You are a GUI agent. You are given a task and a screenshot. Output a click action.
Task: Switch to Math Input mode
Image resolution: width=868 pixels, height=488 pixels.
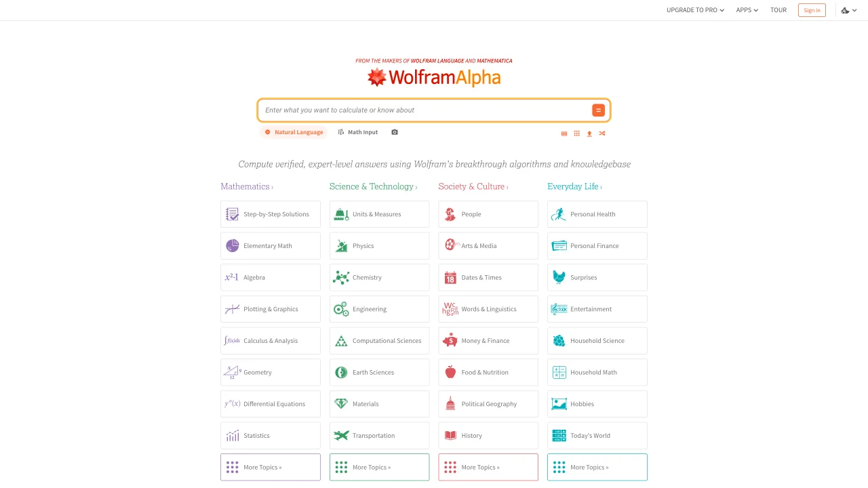click(x=358, y=132)
